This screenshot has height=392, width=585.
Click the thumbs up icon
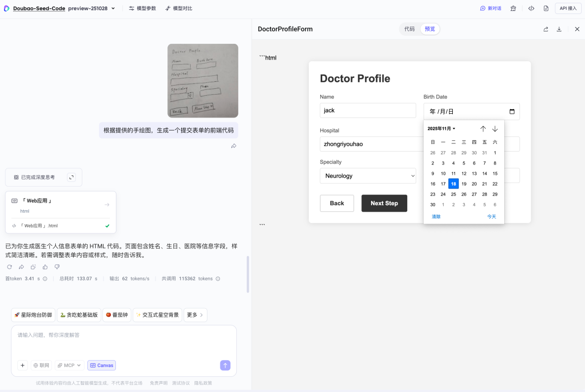[x=45, y=267]
